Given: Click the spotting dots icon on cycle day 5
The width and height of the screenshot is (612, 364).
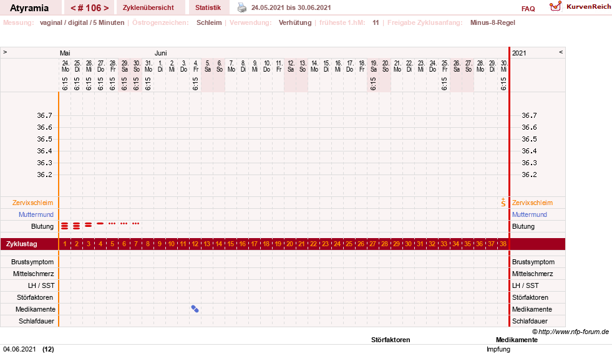Looking at the screenshot, I should [112, 224].
